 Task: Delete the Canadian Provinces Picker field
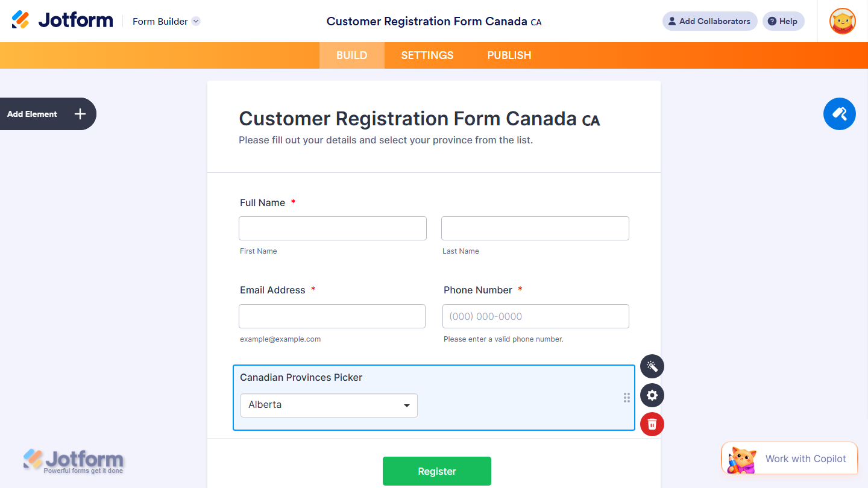coord(652,424)
